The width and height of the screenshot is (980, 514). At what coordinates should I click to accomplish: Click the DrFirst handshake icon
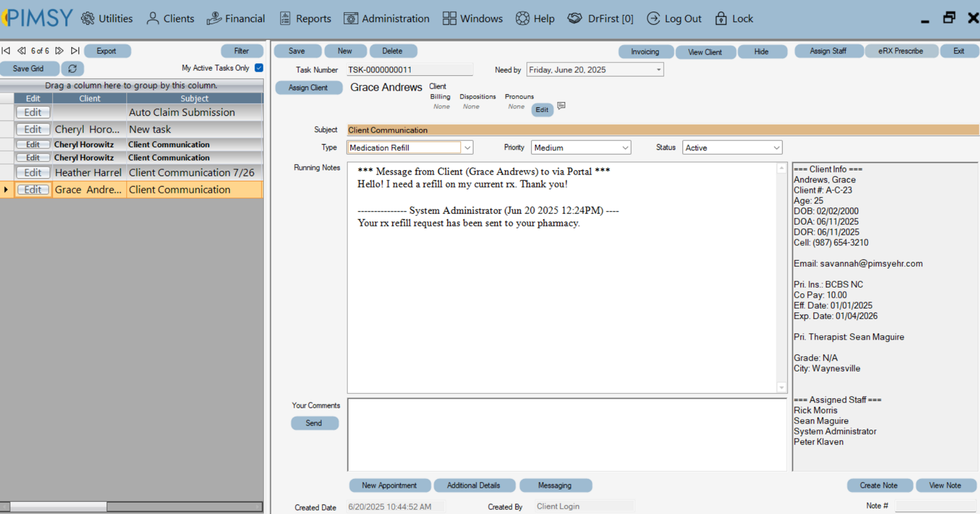(x=575, y=18)
